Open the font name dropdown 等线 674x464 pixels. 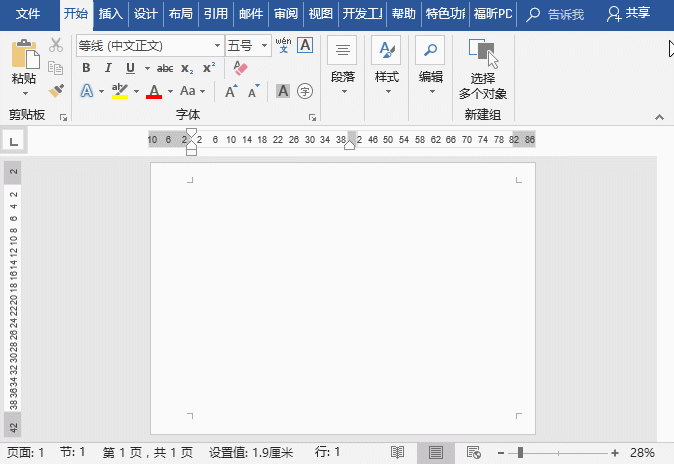(x=218, y=46)
